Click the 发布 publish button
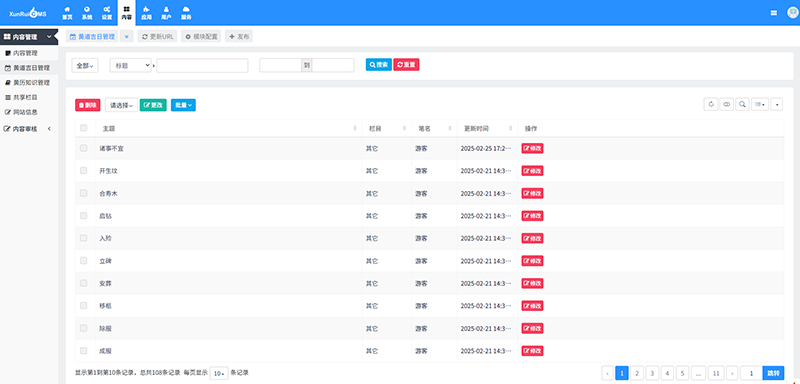Image resolution: width=800 pixels, height=384 pixels. (x=239, y=36)
